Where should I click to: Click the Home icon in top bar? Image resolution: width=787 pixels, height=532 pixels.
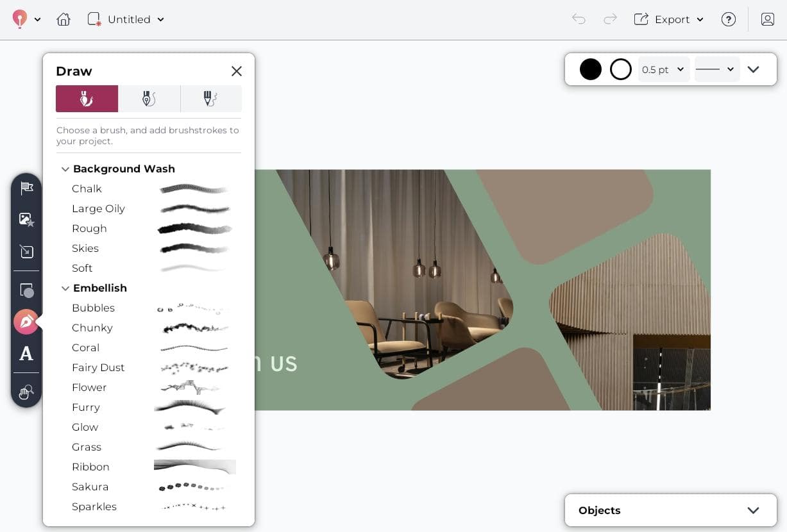63,19
